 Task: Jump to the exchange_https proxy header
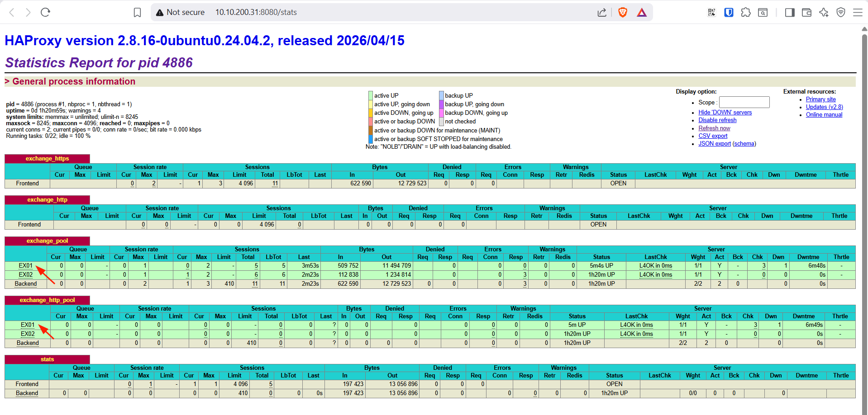48,159
